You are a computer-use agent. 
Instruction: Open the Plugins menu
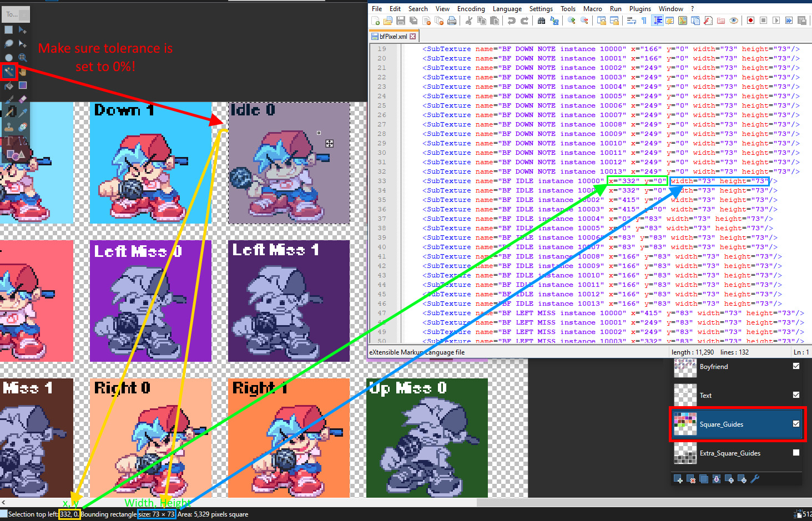(x=640, y=9)
